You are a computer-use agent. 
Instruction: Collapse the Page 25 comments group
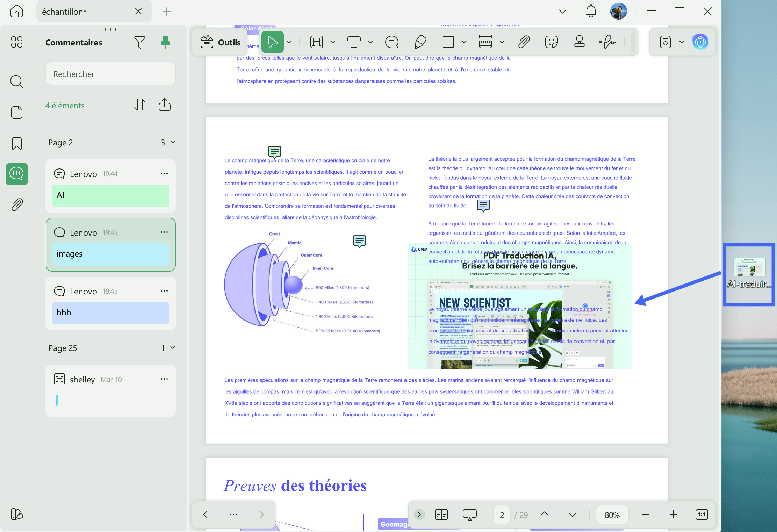point(172,348)
